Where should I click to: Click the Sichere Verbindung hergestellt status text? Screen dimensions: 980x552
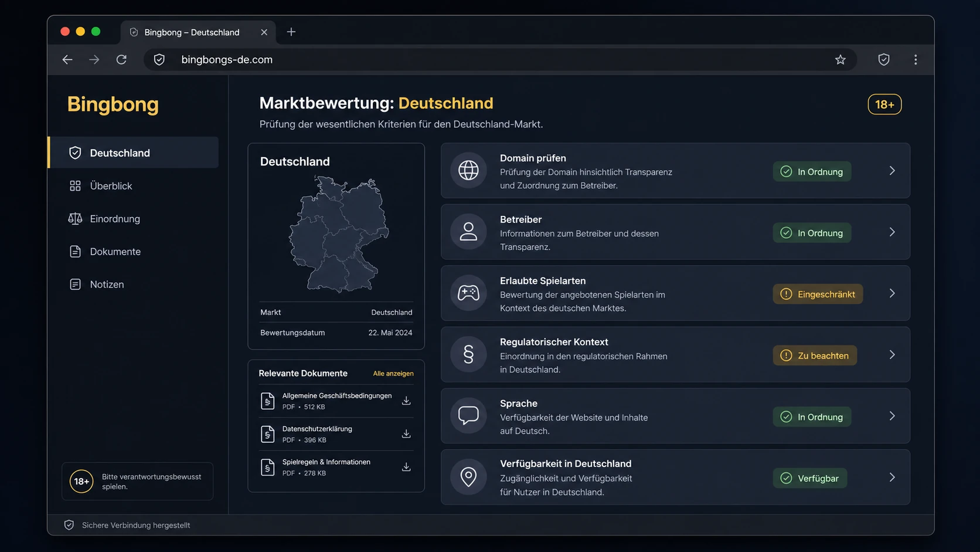click(136, 525)
